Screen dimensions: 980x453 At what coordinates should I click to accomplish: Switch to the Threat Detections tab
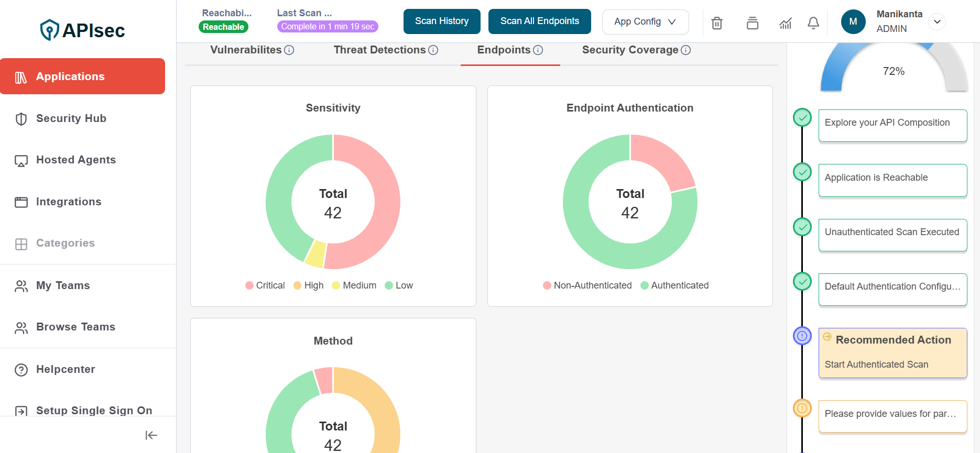[379, 50]
